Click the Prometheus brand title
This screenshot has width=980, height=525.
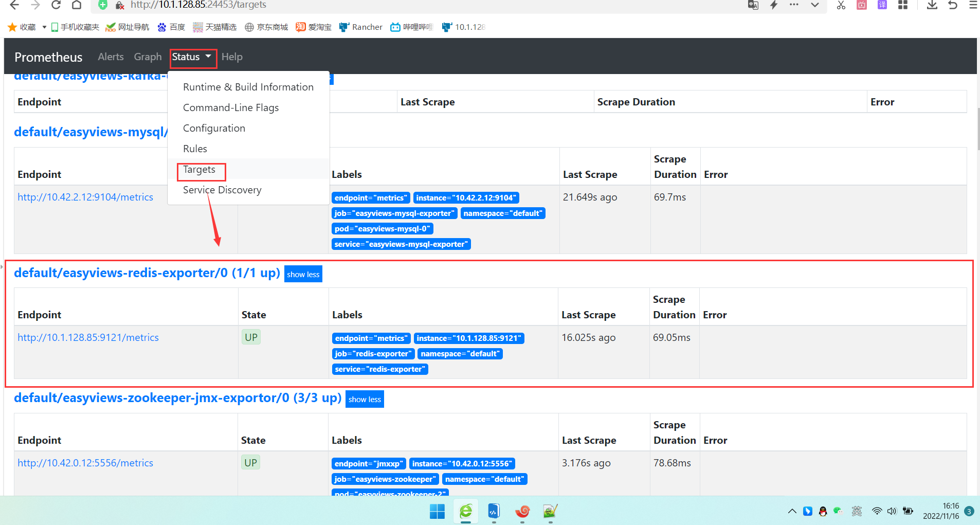(x=48, y=57)
